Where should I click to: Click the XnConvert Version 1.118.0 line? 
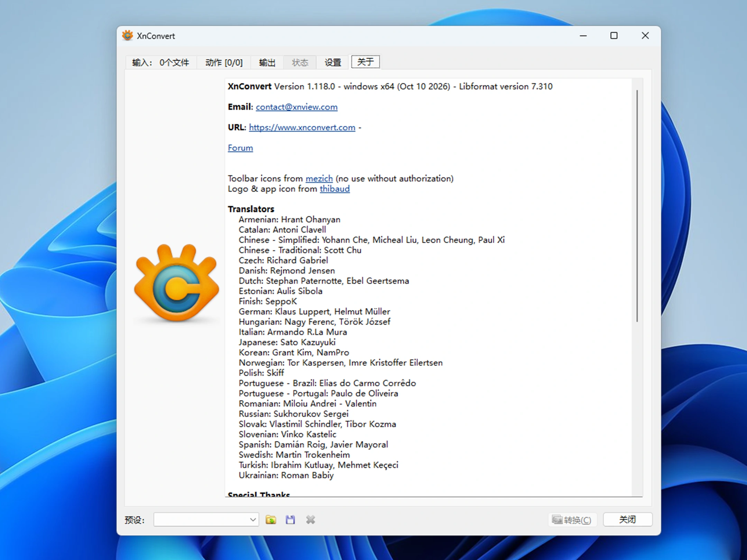[390, 86]
